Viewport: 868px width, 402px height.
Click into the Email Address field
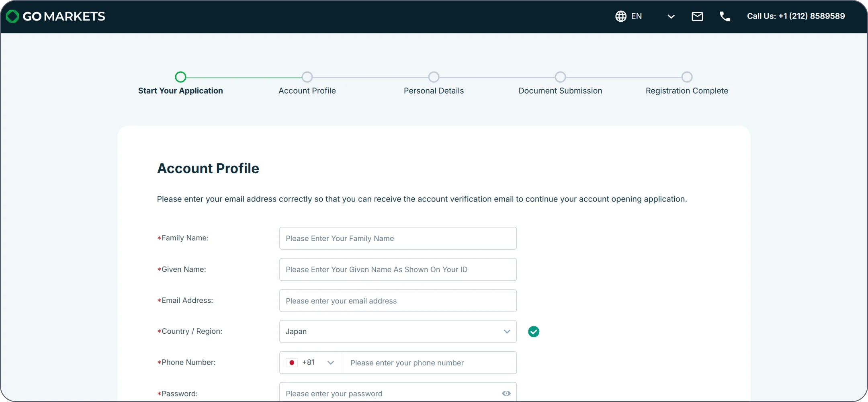pos(397,301)
